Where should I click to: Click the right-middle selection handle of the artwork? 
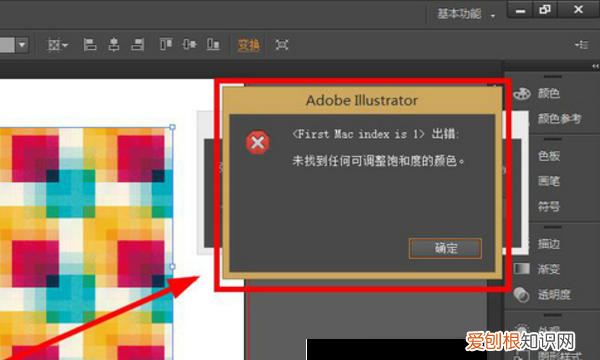tap(173, 266)
